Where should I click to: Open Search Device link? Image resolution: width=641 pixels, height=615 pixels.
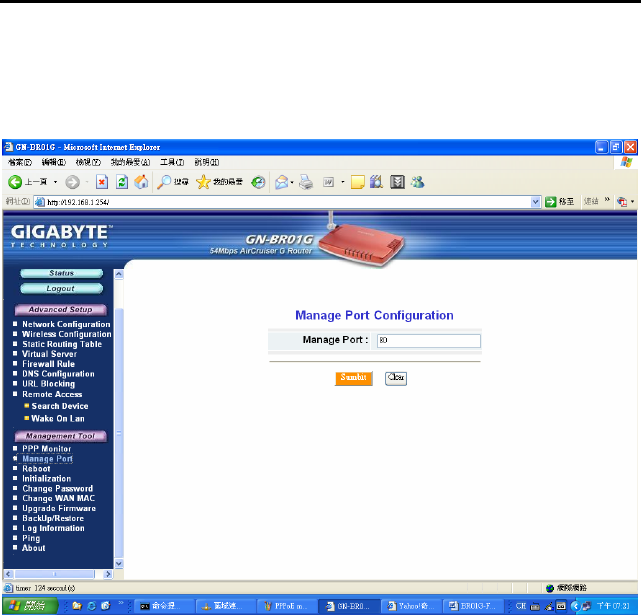60,406
